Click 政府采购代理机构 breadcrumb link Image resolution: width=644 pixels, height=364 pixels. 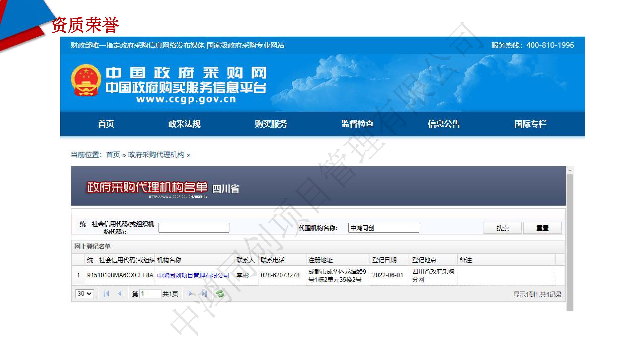[x=156, y=155]
